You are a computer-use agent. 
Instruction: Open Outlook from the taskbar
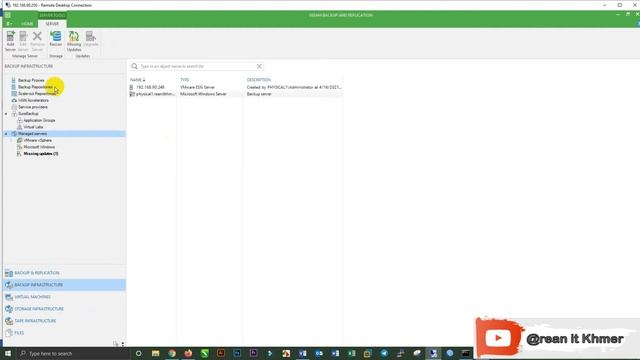(x=319, y=353)
